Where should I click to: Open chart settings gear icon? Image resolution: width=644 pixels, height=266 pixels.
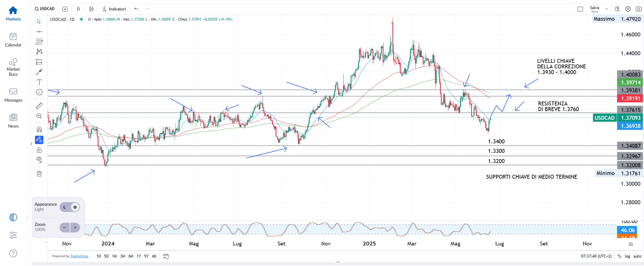[x=628, y=9]
